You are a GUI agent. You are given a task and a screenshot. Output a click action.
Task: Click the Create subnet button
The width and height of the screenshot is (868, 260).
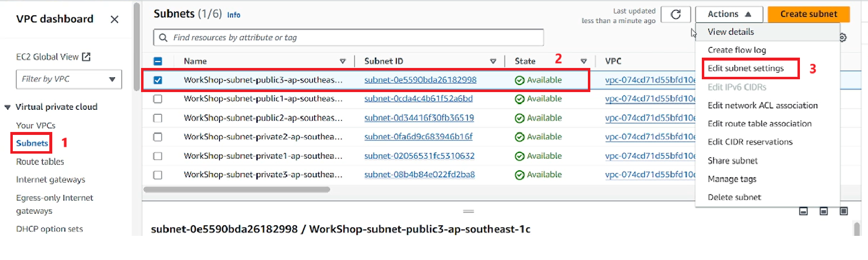coord(809,14)
